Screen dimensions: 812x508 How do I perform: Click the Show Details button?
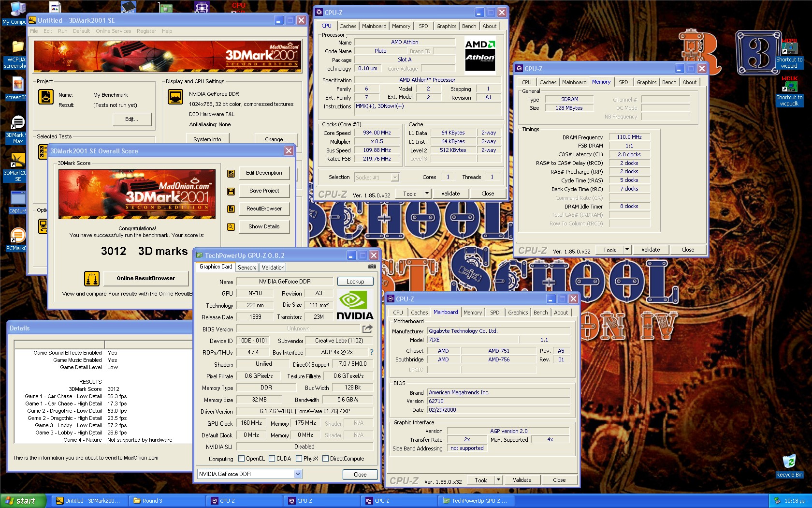pos(264,226)
